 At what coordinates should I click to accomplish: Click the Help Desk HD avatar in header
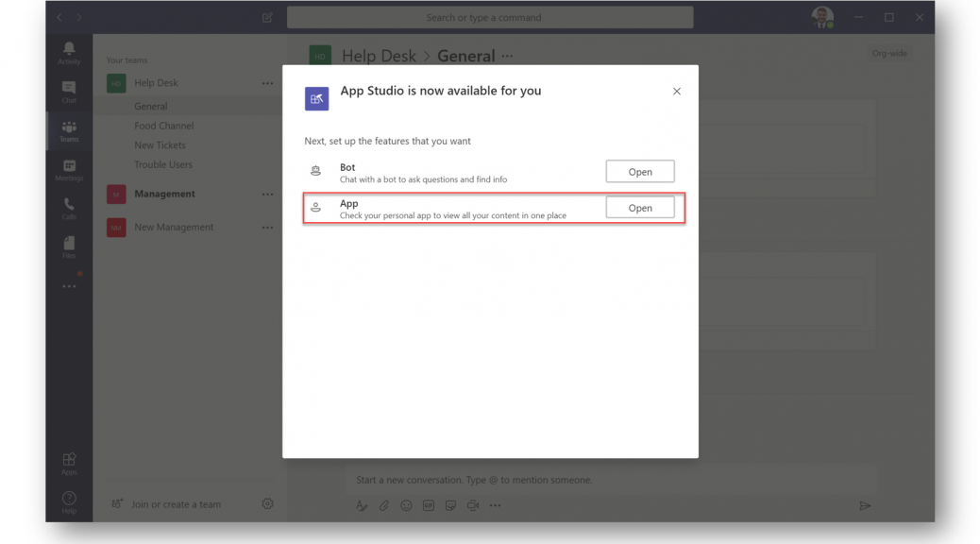coord(320,57)
